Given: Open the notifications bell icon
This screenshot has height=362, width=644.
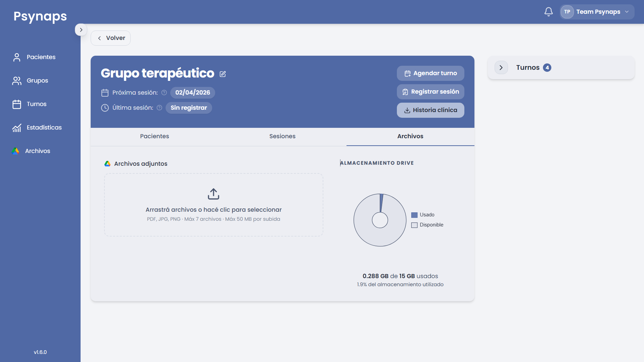Looking at the screenshot, I should [548, 12].
